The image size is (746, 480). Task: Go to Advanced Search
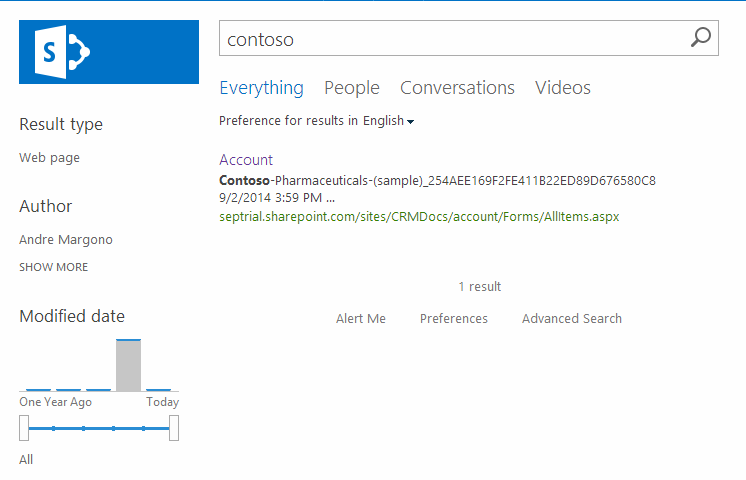(571, 319)
